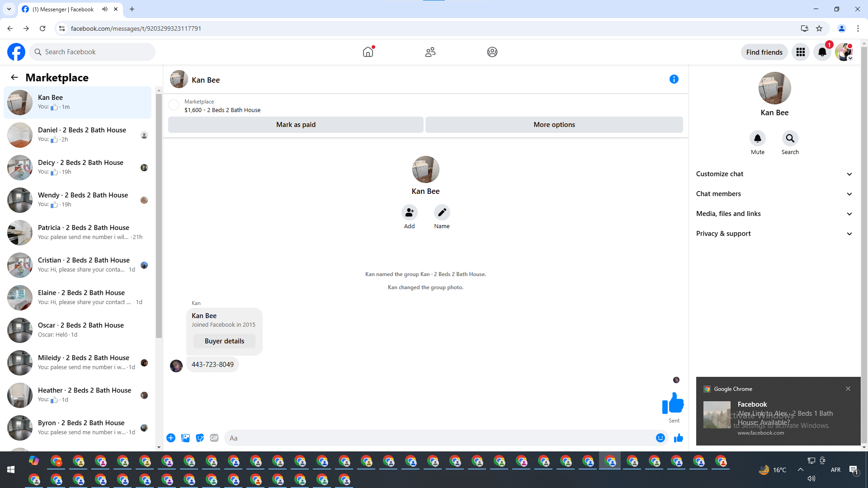The width and height of the screenshot is (868, 488).
Task: Select the Marketplace listing radio circle
Action: click(x=174, y=105)
